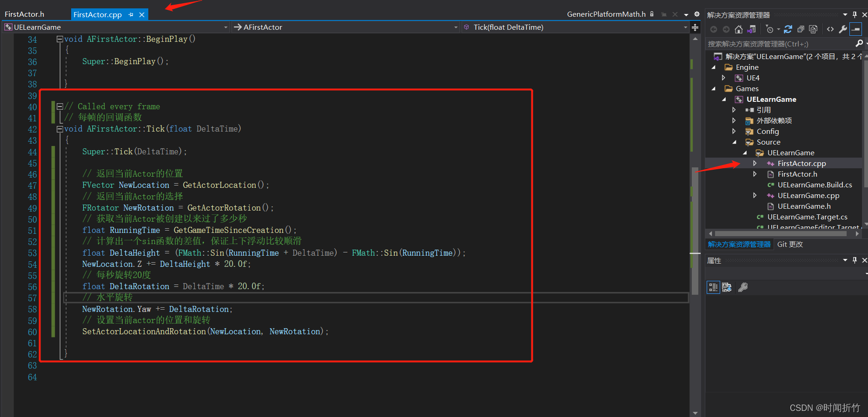This screenshot has height=417, width=868.
Task: Expand the UE4 project node
Action: (x=723, y=78)
